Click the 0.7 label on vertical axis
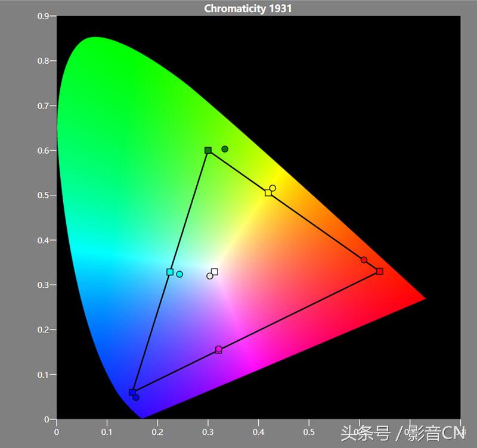The image size is (477, 448). tap(43, 106)
